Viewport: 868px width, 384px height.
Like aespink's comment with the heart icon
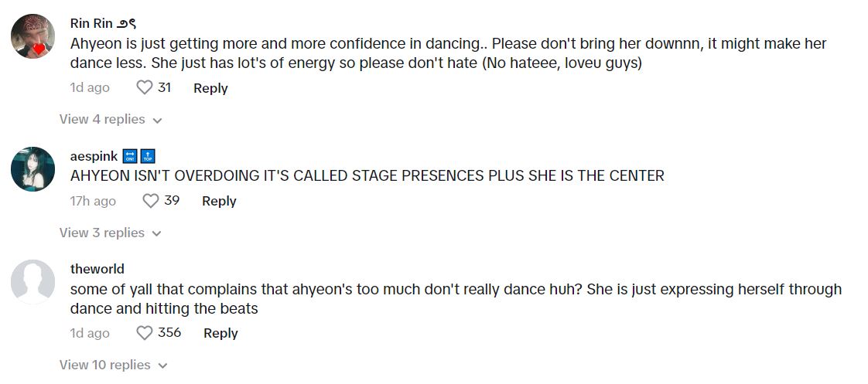coord(151,201)
